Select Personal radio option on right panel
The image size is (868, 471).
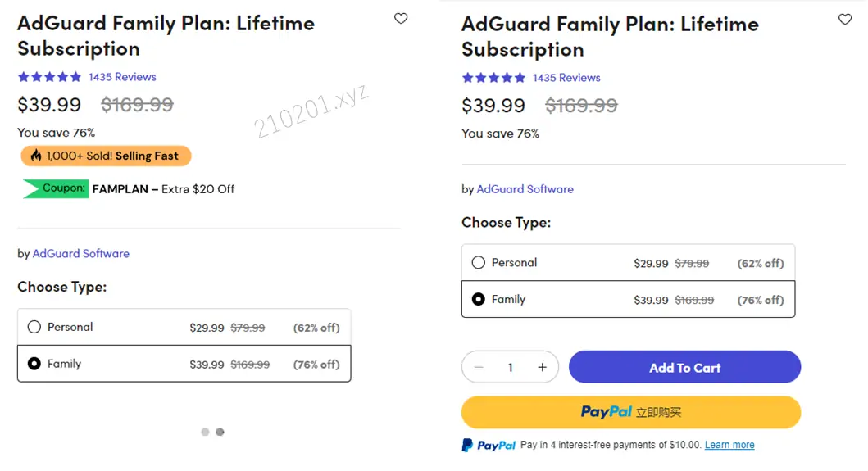pyautogui.click(x=479, y=263)
